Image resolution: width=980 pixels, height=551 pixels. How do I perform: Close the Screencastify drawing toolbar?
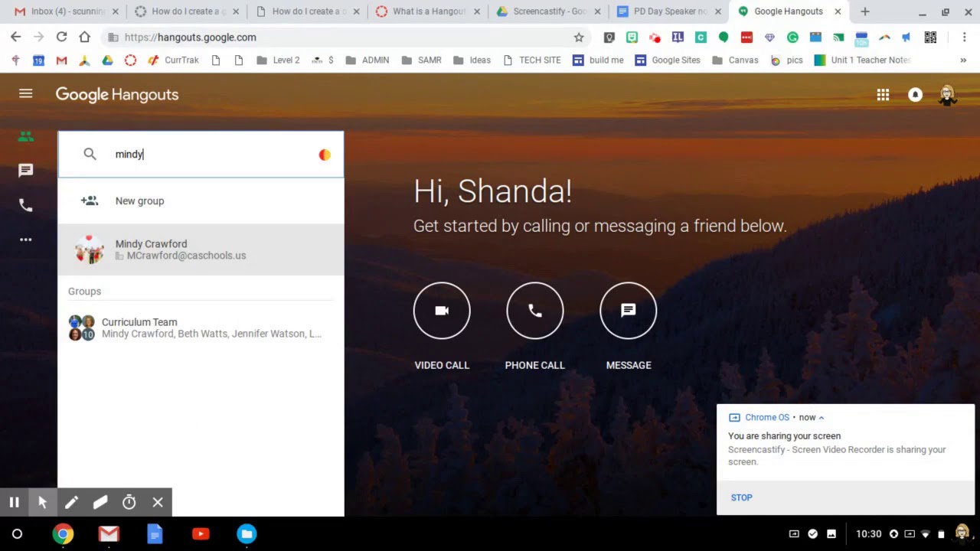[158, 502]
